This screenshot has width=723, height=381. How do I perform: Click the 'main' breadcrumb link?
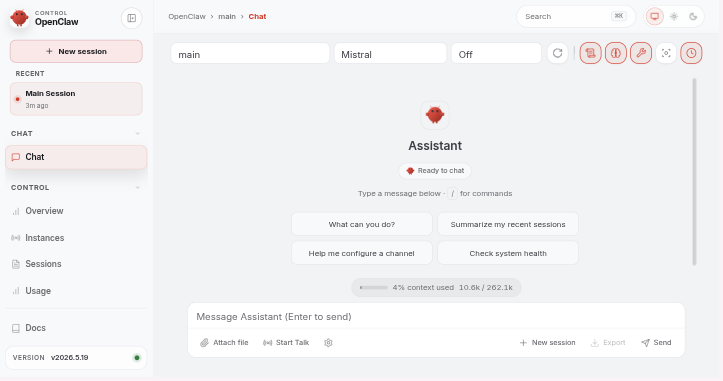click(x=227, y=17)
